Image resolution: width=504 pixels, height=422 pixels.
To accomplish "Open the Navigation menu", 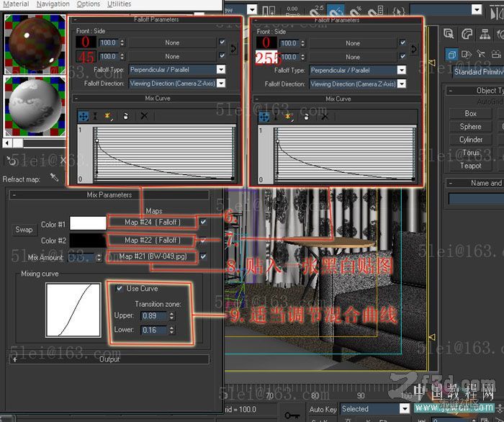I will point(53,4).
